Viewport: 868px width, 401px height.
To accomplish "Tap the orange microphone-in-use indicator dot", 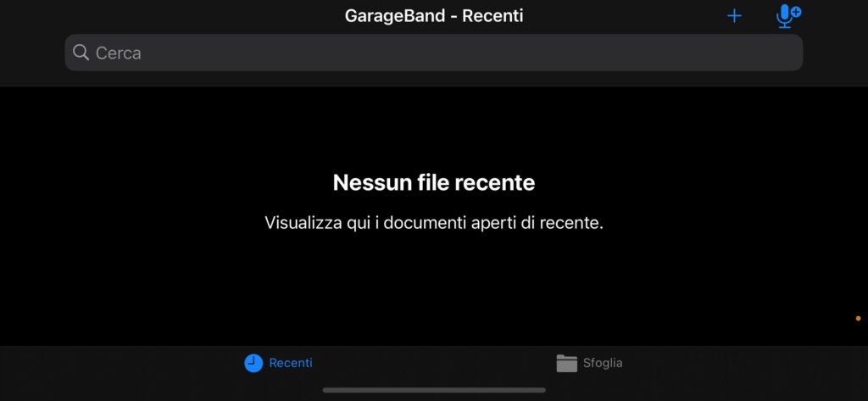I will (858, 319).
